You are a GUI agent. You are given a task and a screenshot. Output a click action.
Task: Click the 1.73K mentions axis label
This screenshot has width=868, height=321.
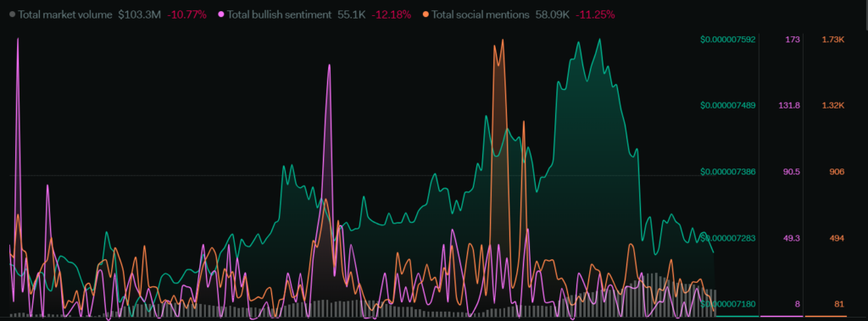[x=834, y=40]
